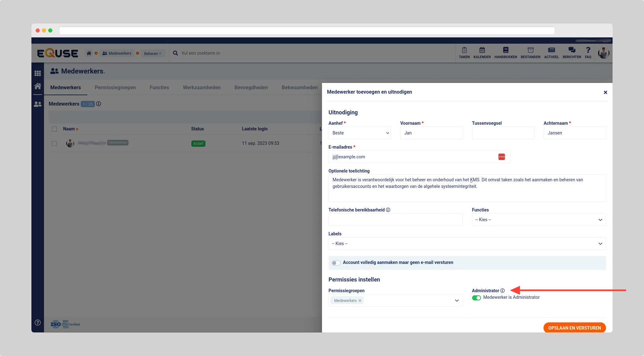
Task: Expand the Aanhef dropdown showing Beste
Action: 359,133
